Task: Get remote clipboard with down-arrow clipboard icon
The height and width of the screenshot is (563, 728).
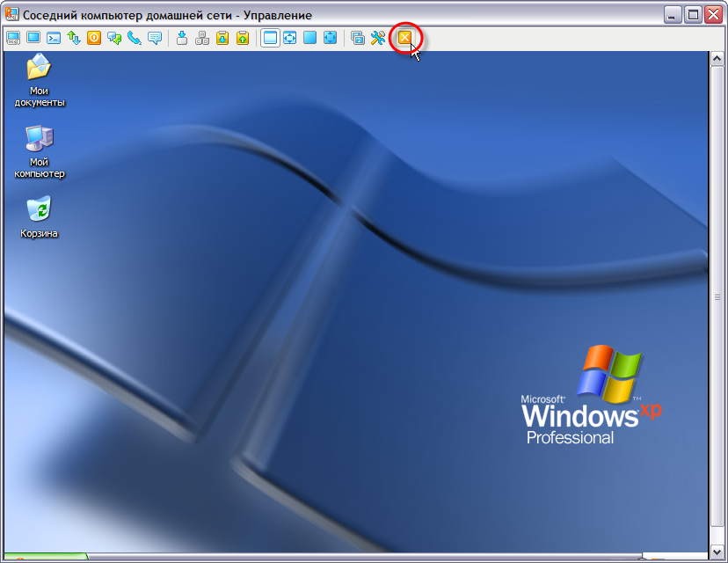Action: click(222, 38)
